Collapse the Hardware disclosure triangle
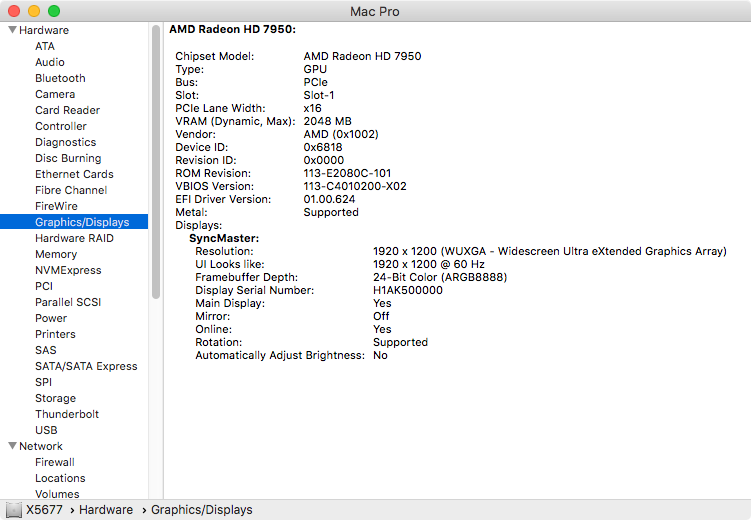 click(12, 30)
